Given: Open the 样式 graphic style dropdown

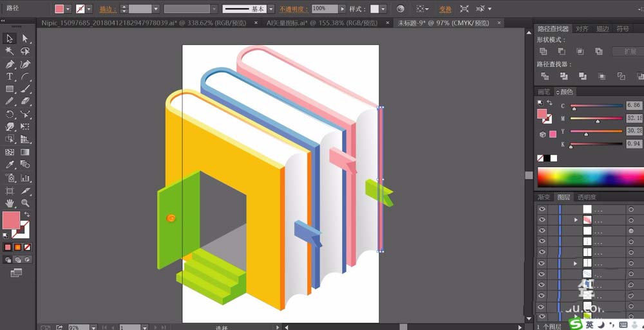Looking at the screenshot, I should click(383, 8).
